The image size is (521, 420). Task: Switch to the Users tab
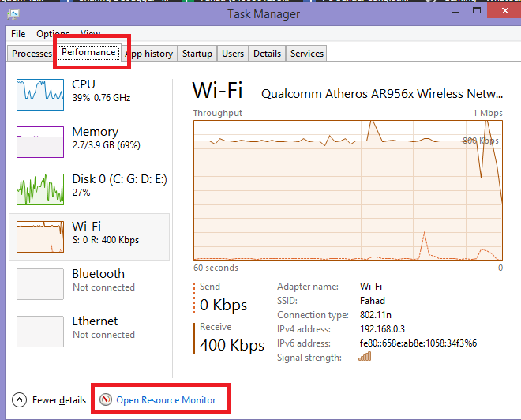coord(233,54)
